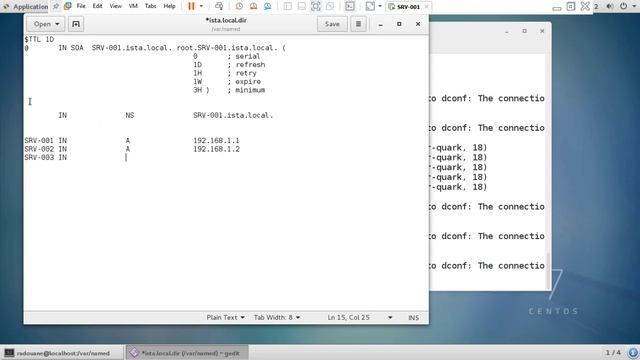
Task: Click the 1/4 workspace switcher
Action: point(613,353)
